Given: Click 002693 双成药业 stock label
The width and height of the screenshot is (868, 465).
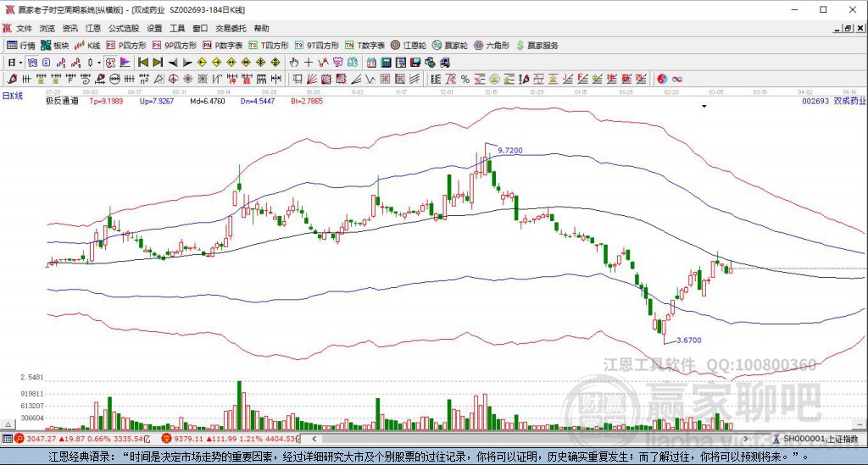Looking at the screenshot, I should (x=834, y=101).
